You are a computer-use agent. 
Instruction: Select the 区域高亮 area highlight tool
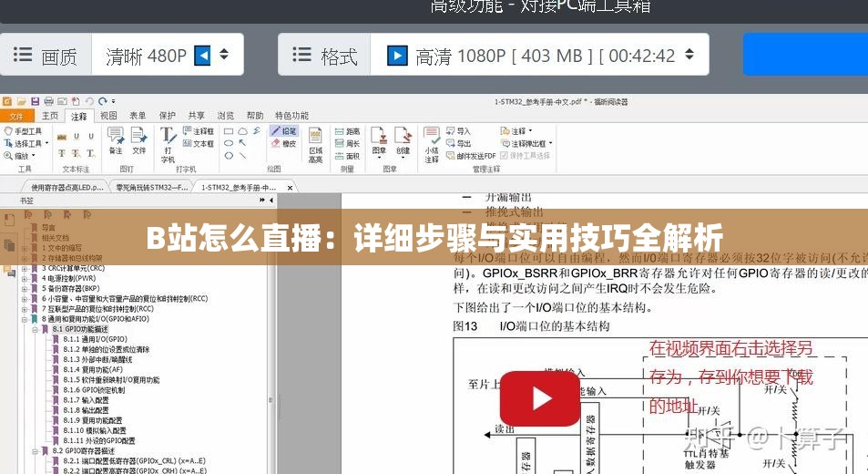315,145
